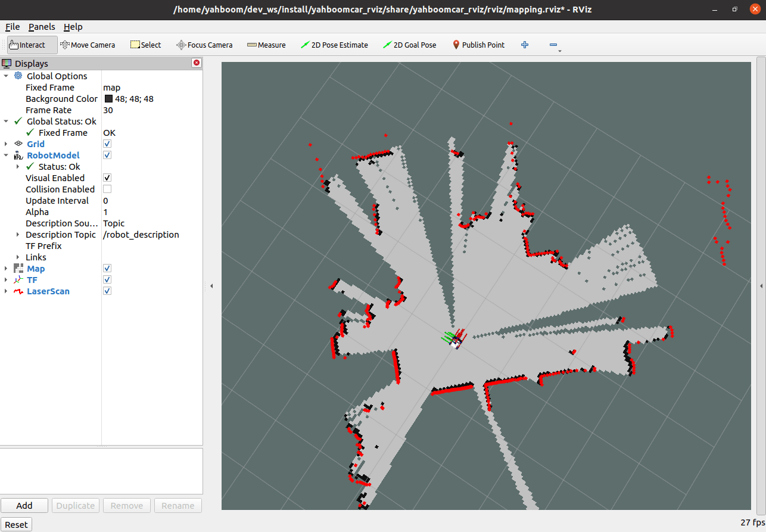Expand the LaserScan display node
The image size is (766, 532).
pos(6,291)
